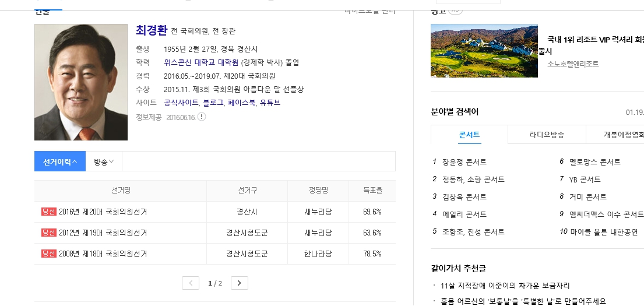Open 김창옥 콘서트 search term

(464, 197)
